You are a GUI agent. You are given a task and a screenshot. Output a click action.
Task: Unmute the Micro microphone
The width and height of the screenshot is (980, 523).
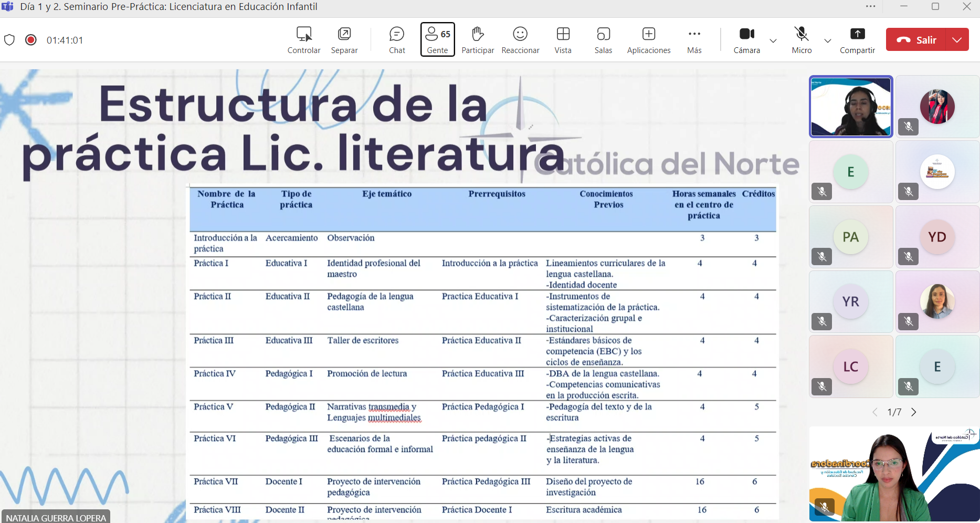[x=801, y=40]
